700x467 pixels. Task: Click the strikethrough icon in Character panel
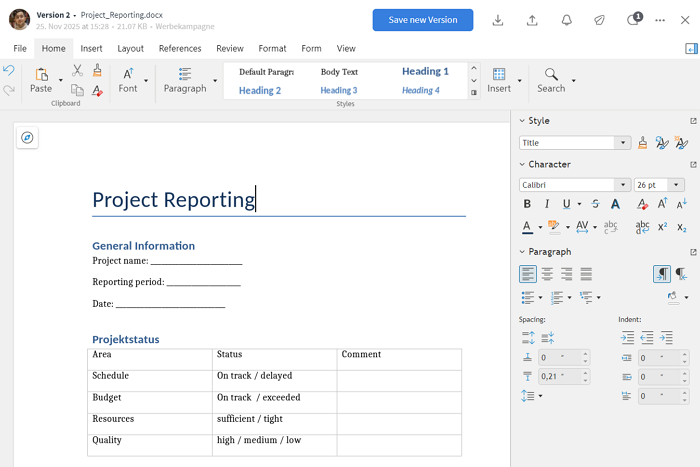tap(595, 204)
